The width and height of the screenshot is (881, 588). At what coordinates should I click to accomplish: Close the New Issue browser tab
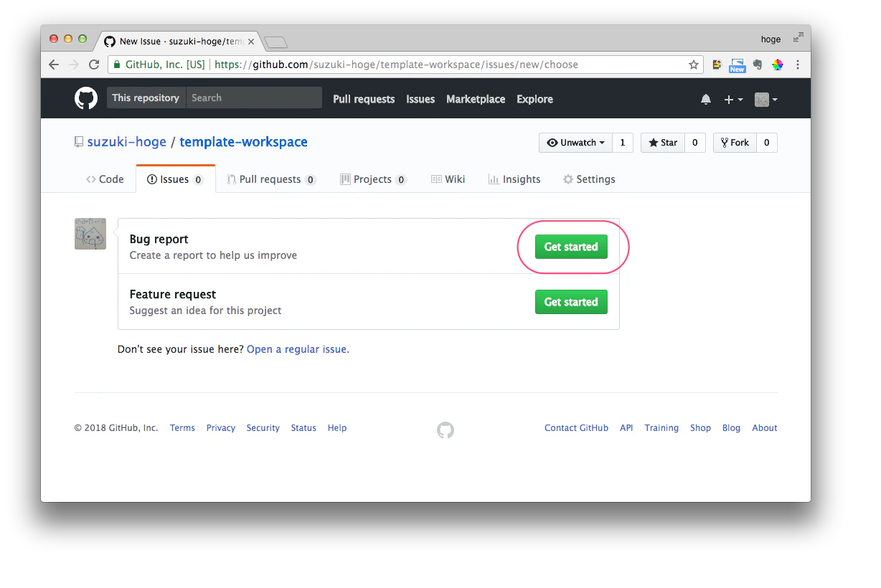click(x=250, y=42)
